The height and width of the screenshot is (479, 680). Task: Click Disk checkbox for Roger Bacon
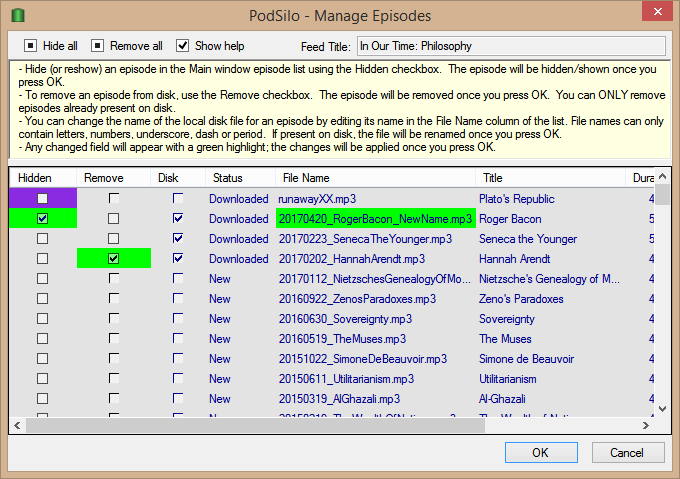(x=178, y=218)
